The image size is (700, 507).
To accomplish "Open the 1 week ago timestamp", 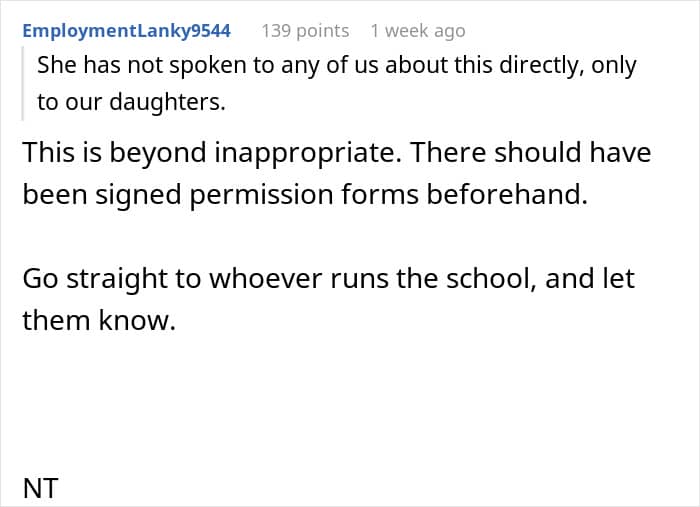I will (418, 31).
